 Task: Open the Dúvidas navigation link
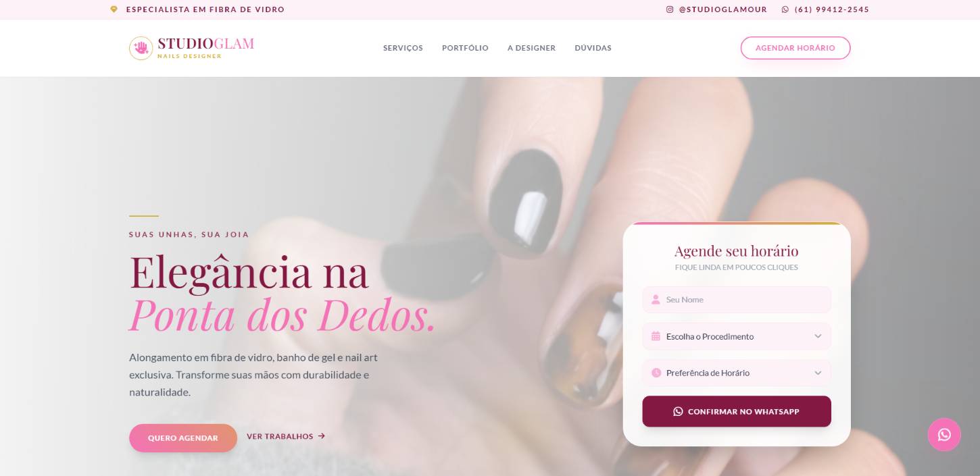click(x=593, y=48)
